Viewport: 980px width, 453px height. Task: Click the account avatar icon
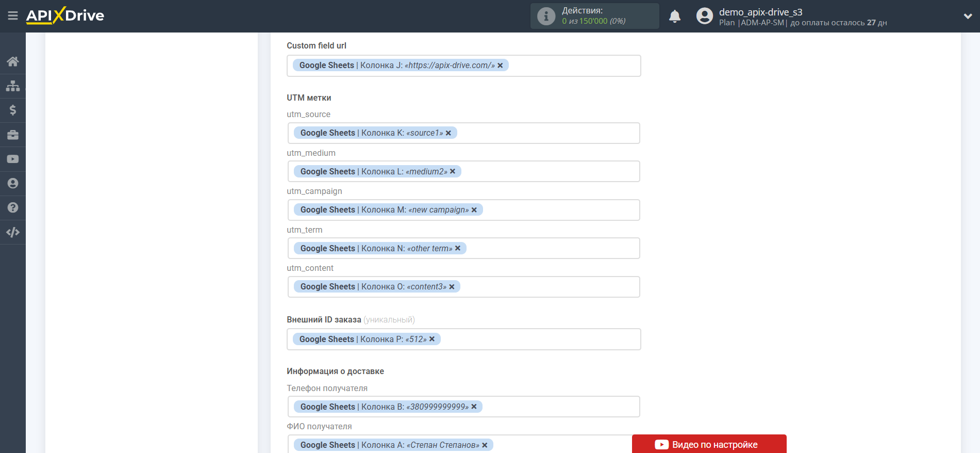704,16
